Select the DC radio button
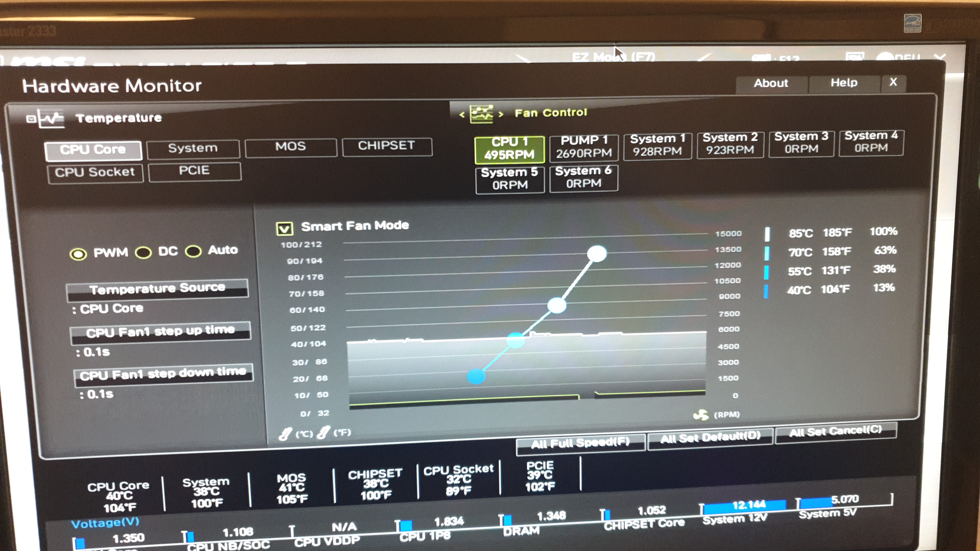980x551 pixels. 144,252
